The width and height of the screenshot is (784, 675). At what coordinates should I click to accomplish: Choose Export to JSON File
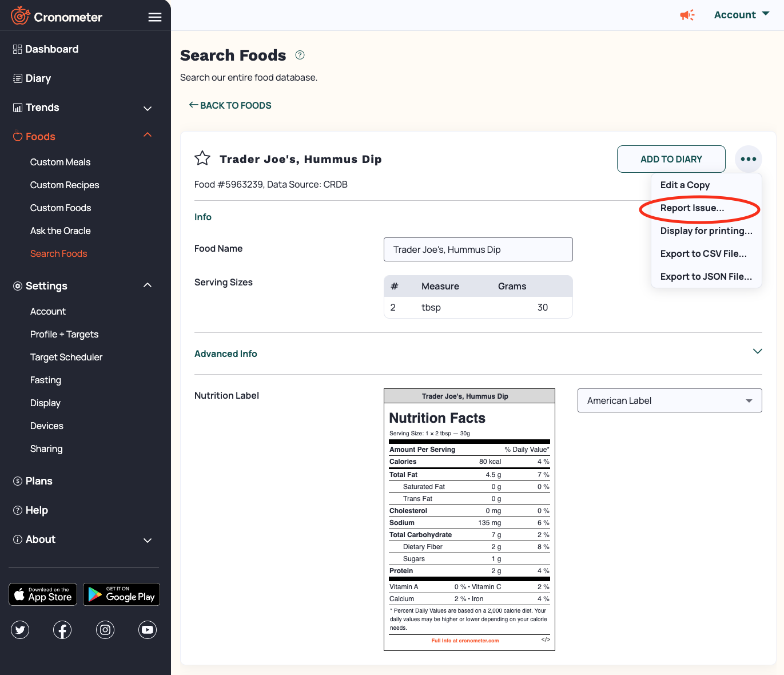click(x=706, y=276)
